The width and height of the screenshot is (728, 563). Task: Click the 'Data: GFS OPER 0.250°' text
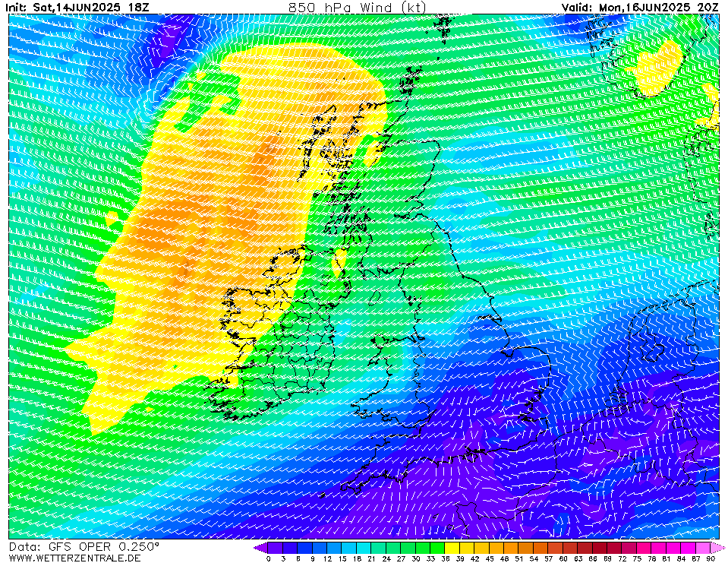[84, 547]
